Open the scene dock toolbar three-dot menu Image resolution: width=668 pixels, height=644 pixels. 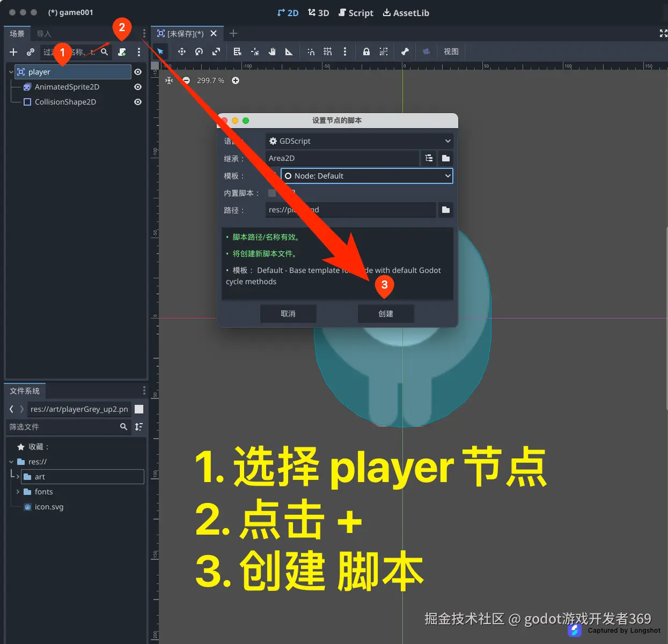[x=139, y=52]
